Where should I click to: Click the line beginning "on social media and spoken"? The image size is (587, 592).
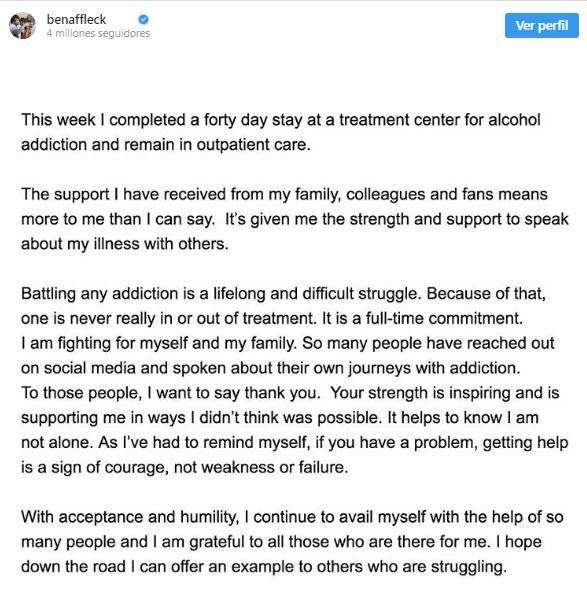point(271,368)
